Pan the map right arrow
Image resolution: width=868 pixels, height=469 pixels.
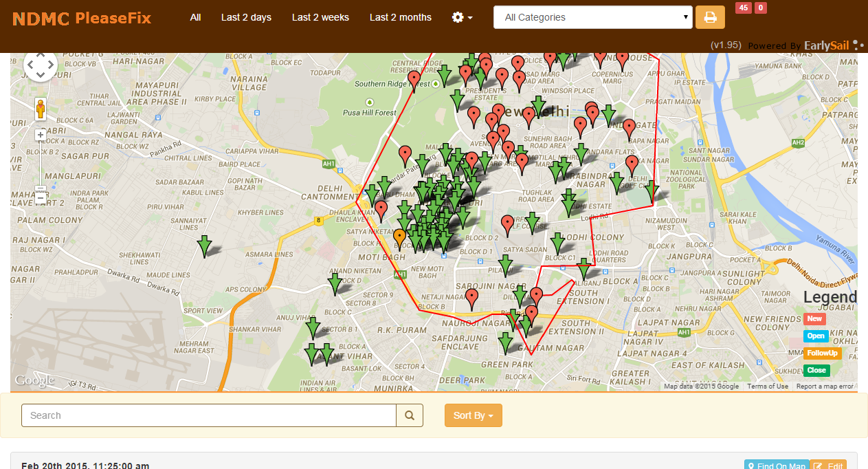coord(50,65)
